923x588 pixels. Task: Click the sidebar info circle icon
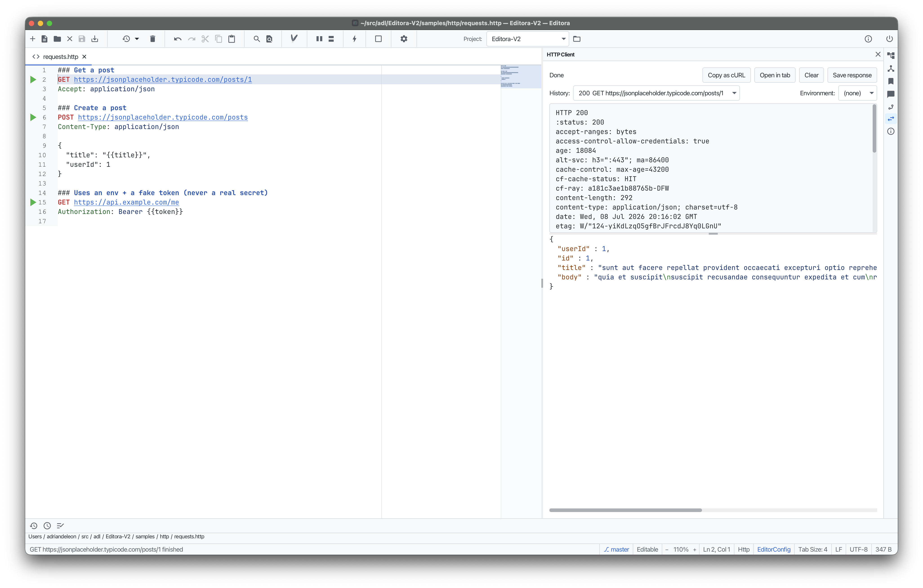891,131
